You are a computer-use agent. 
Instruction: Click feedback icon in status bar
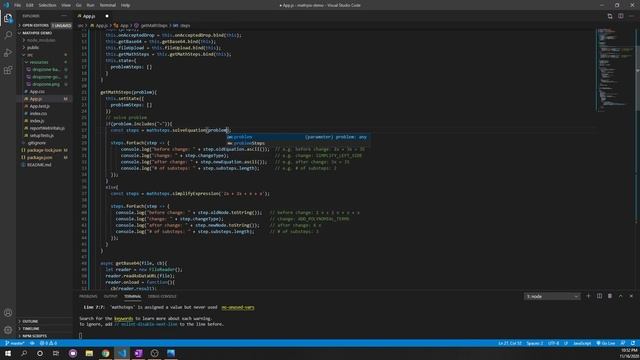click(623, 343)
